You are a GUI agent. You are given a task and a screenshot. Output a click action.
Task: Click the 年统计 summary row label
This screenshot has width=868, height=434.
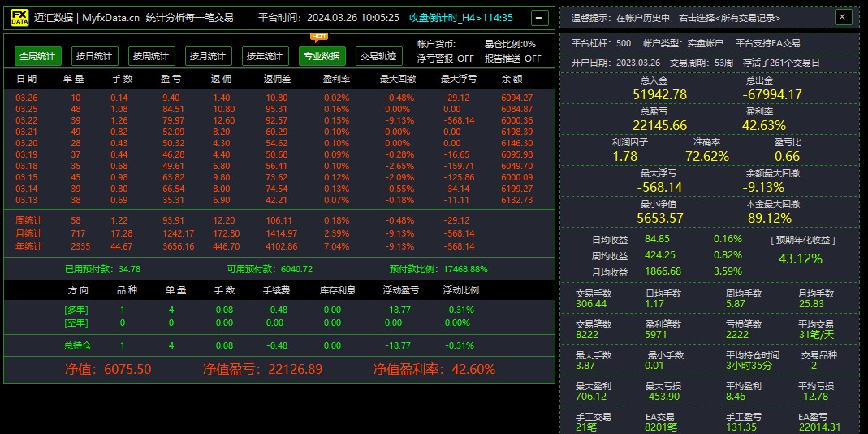coord(28,246)
